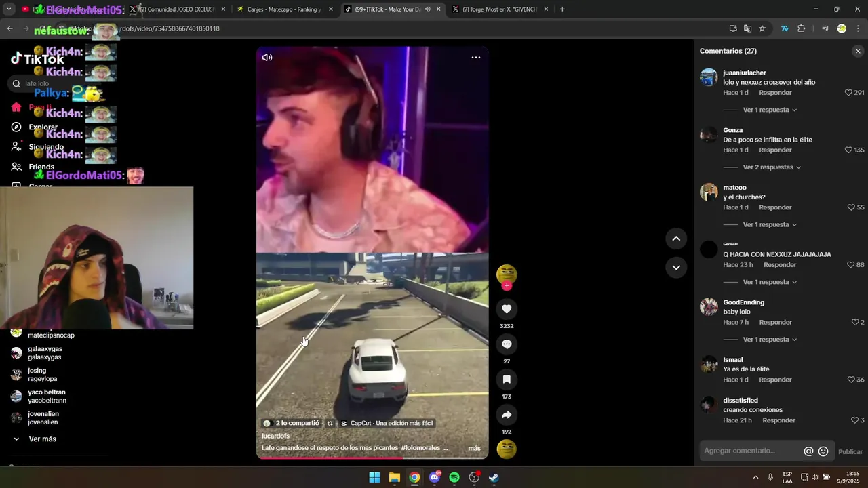Open Spotify from the taskbar
The image size is (868, 488).
(x=454, y=477)
